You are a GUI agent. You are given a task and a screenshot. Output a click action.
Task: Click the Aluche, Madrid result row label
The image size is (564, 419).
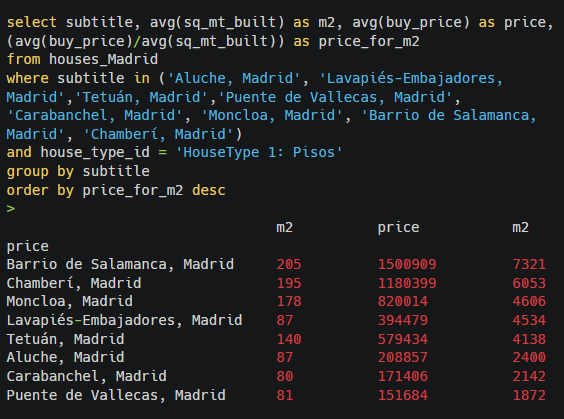pyautogui.click(x=65, y=357)
